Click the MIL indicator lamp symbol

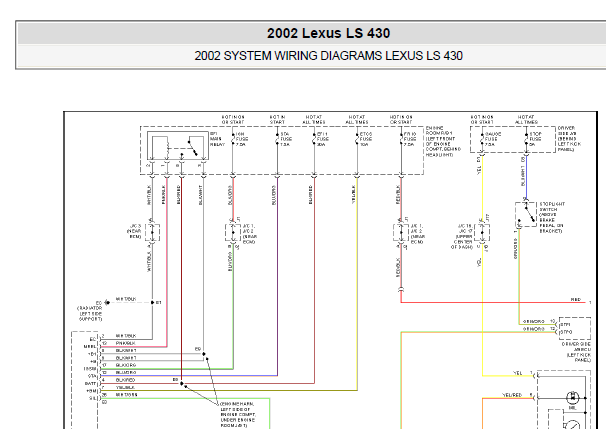coord(572,397)
